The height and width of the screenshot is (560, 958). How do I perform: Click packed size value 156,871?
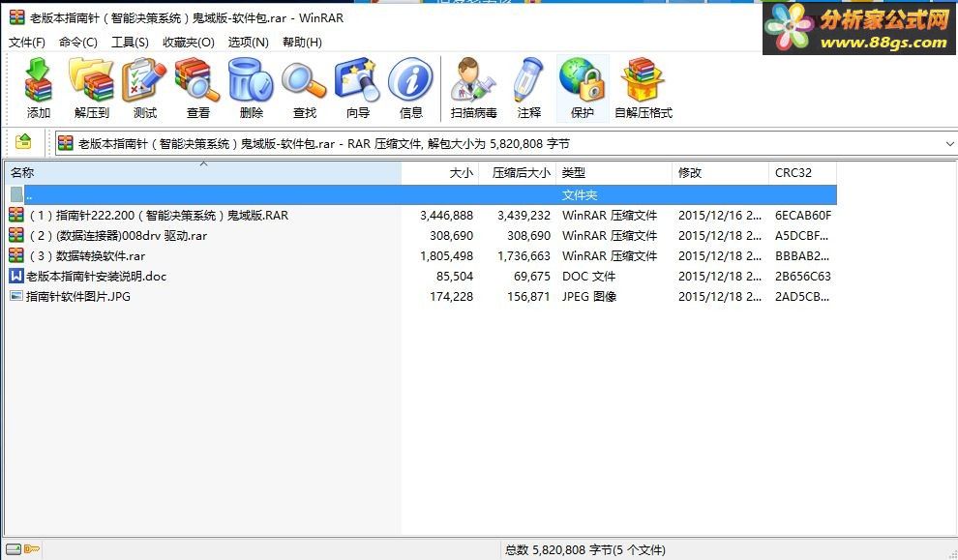pos(528,296)
